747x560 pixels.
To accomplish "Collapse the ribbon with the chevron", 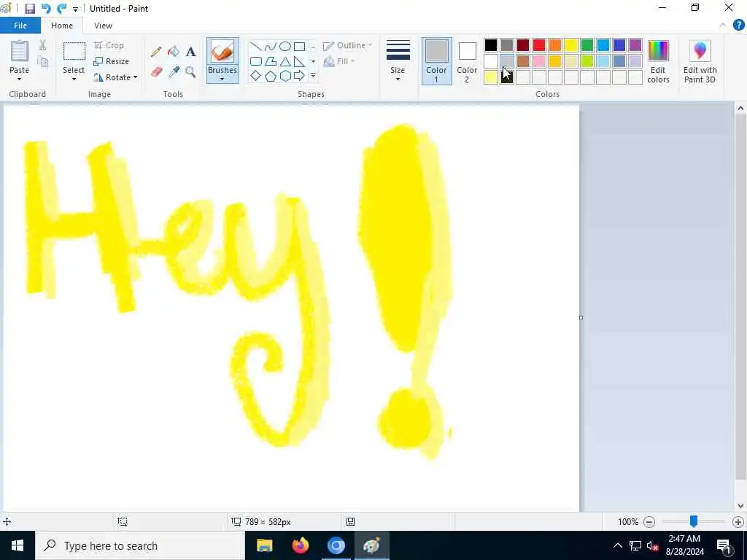I will click(723, 26).
